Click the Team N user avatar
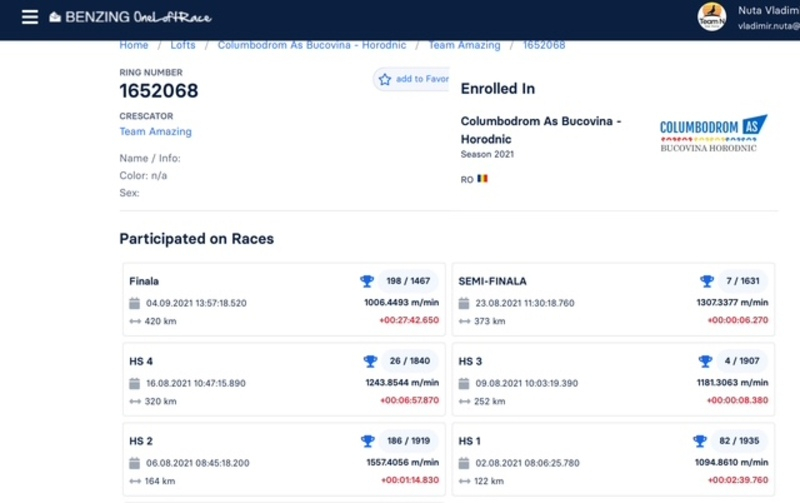Viewport: 800px width, 503px height. coord(712,17)
